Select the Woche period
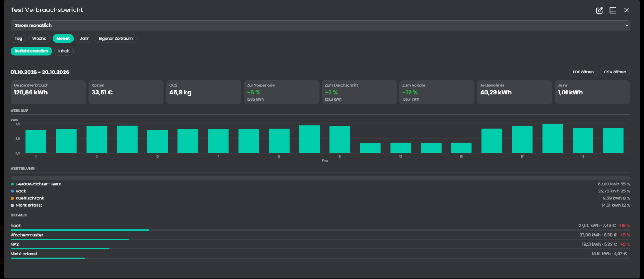644x279 pixels. [39, 39]
